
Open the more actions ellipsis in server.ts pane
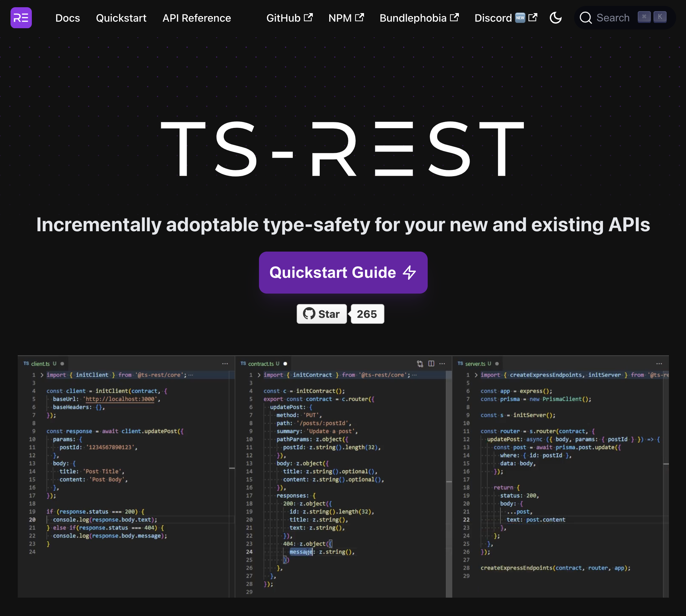coord(659,363)
